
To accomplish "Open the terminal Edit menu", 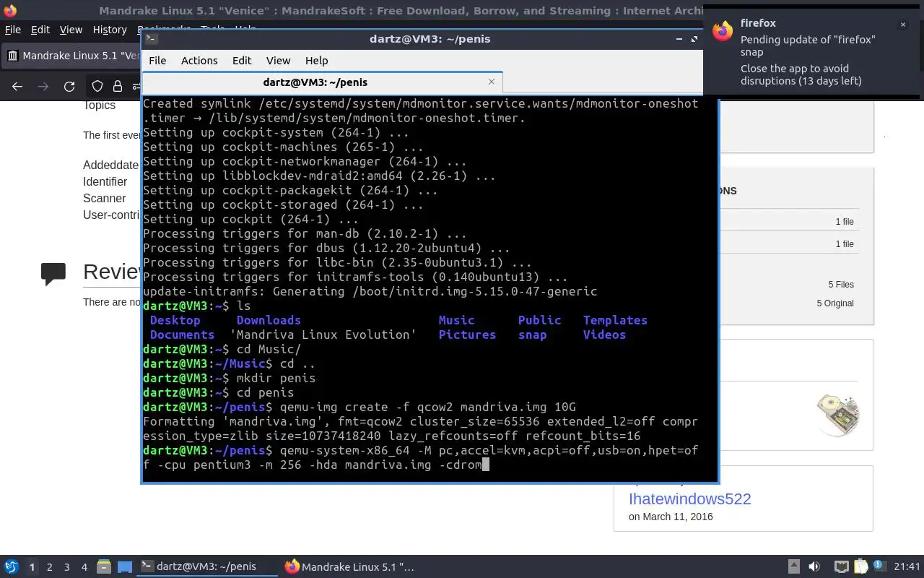I will coord(242,61).
